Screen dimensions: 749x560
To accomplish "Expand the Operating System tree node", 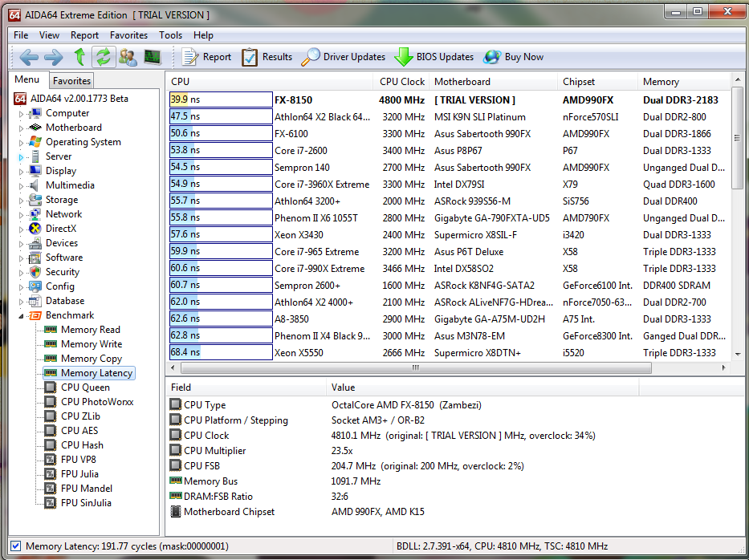I will point(21,143).
